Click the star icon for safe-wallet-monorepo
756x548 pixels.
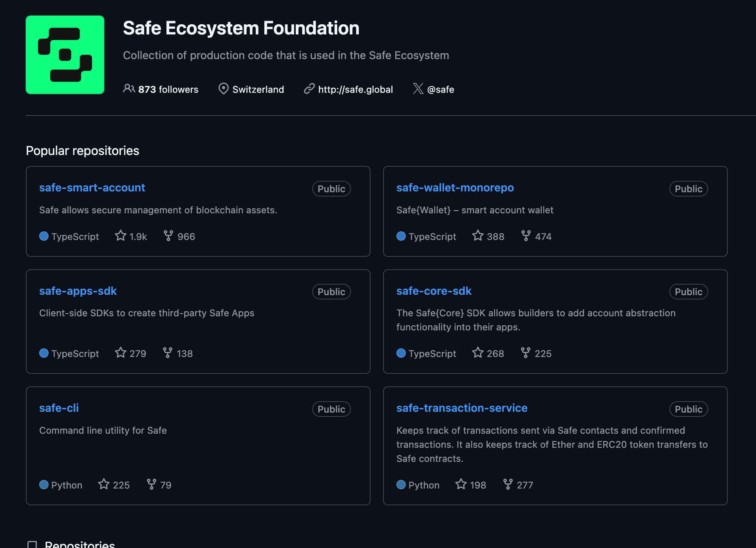coord(477,236)
